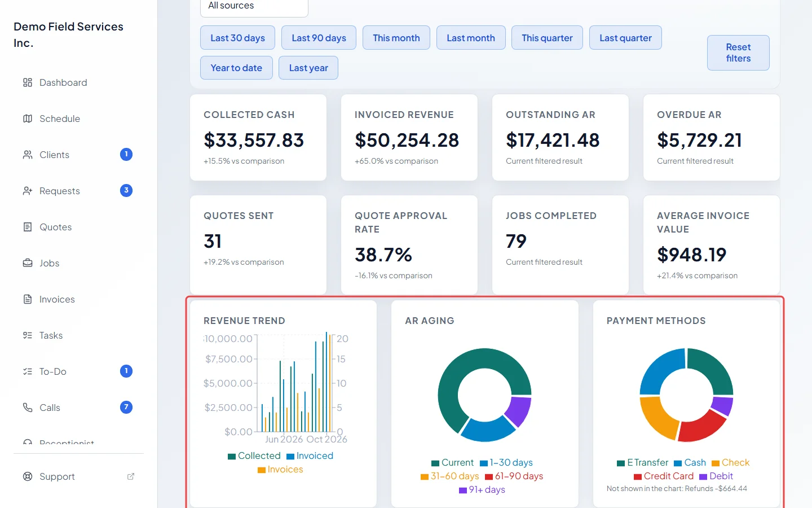
Task: Click the Demo Field Services Inc. title
Action: [68, 34]
